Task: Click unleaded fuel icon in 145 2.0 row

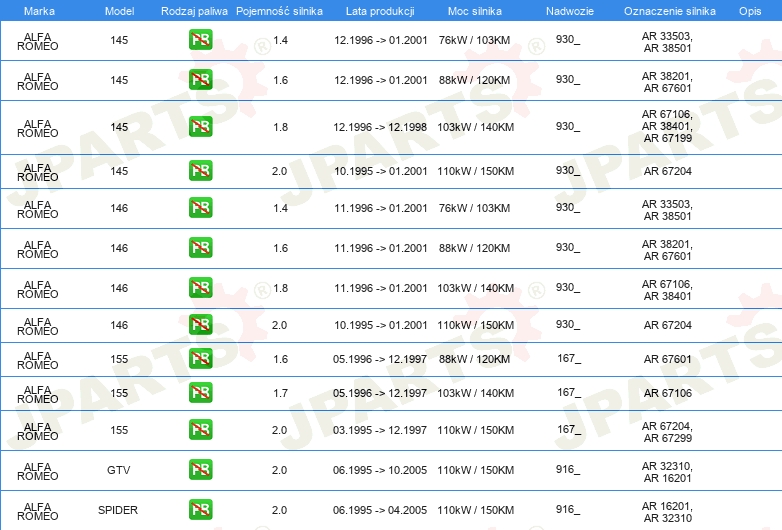Action: click(x=200, y=171)
